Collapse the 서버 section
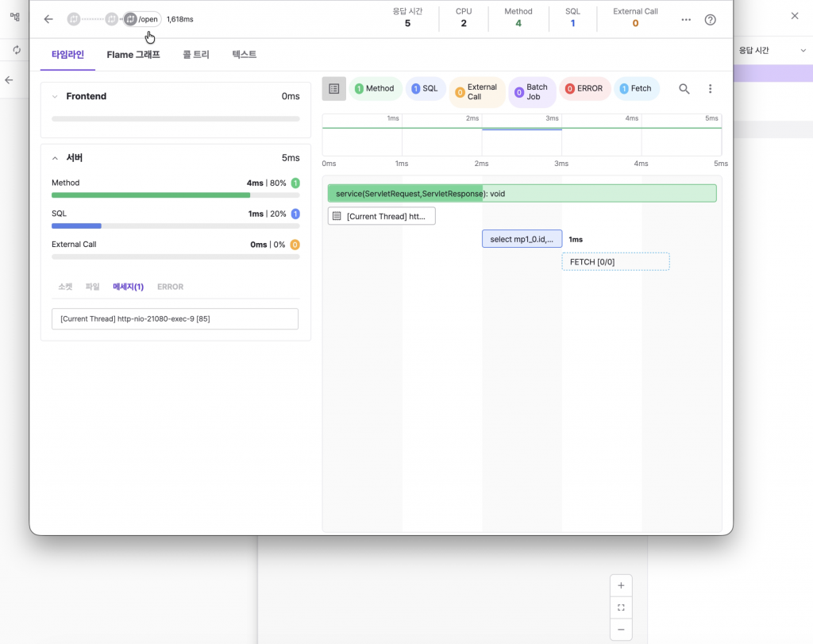This screenshot has width=813, height=644. [x=55, y=158]
